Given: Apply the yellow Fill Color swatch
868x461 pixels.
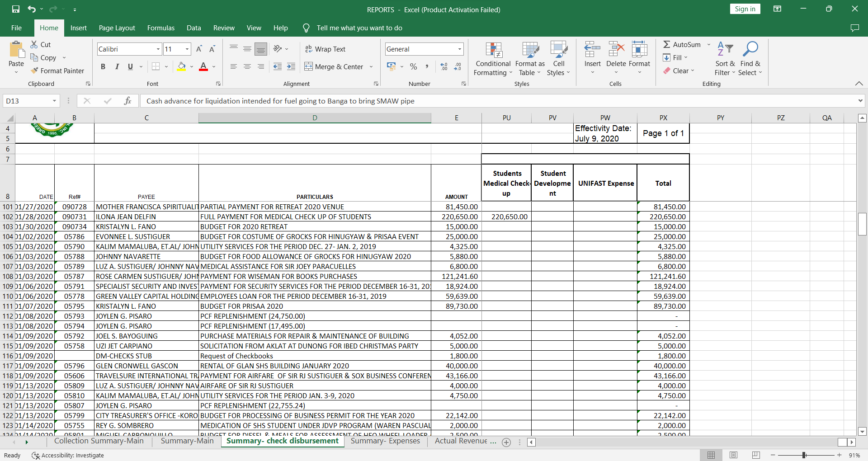Looking at the screenshot, I should click(181, 67).
